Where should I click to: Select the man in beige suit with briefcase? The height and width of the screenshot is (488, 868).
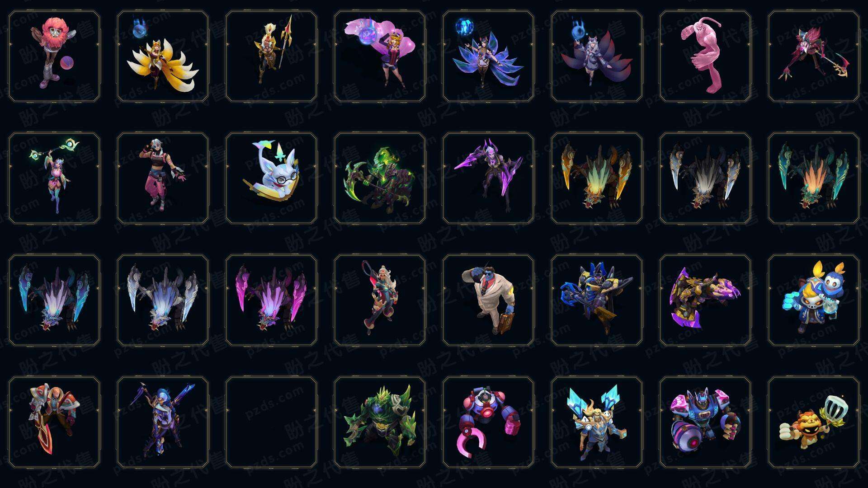point(488,300)
